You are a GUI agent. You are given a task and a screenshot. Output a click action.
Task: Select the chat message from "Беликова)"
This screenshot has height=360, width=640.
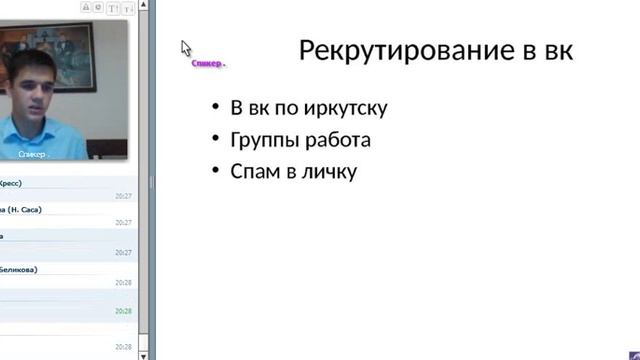[x=68, y=276]
